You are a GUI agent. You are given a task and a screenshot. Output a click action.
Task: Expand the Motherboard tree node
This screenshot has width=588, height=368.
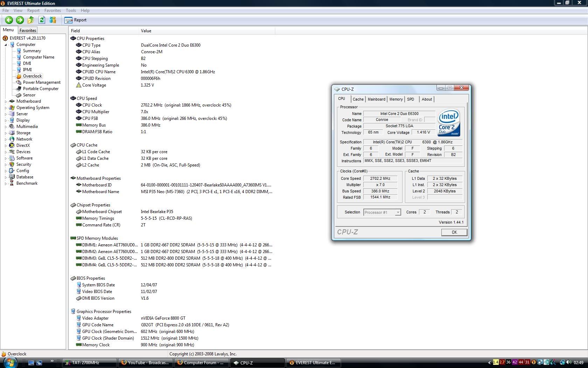pyautogui.click(x=6, y=101)
